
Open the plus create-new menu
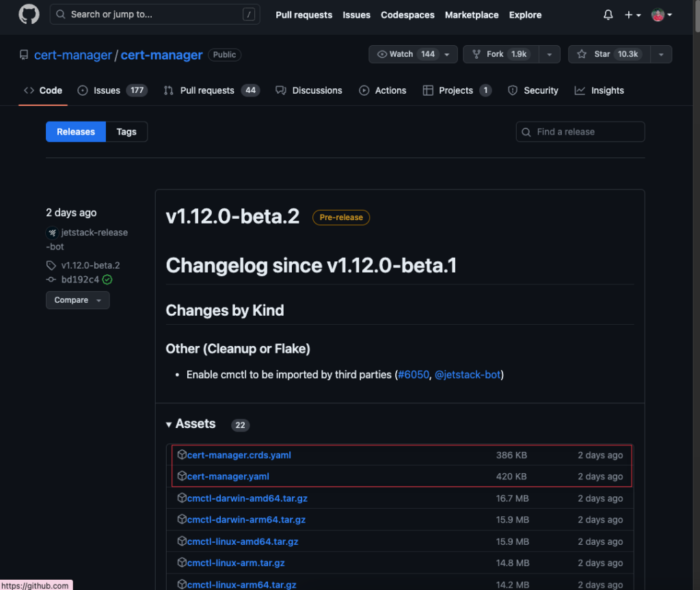[x=632, y=15]
